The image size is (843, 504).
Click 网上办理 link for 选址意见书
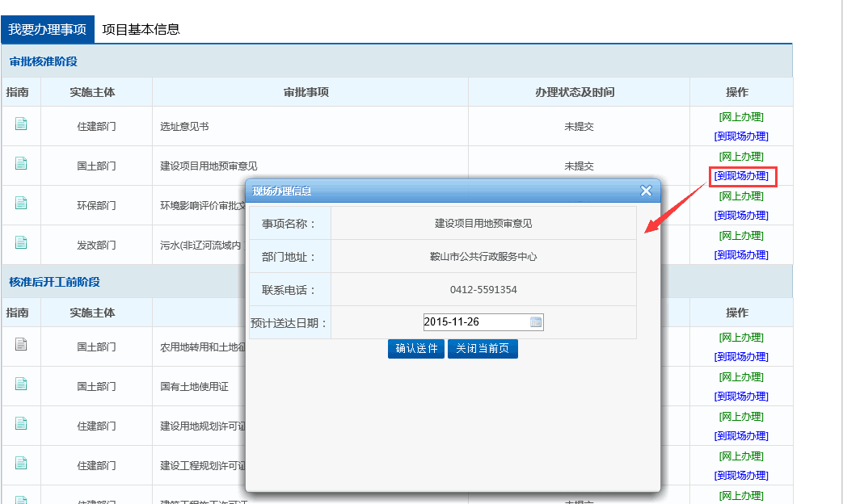click(741, 117)
